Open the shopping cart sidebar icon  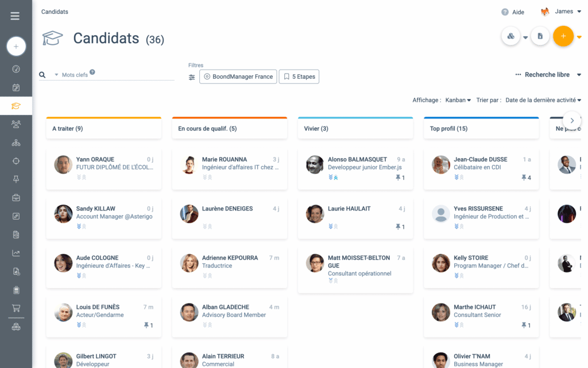tap(16, 308)
